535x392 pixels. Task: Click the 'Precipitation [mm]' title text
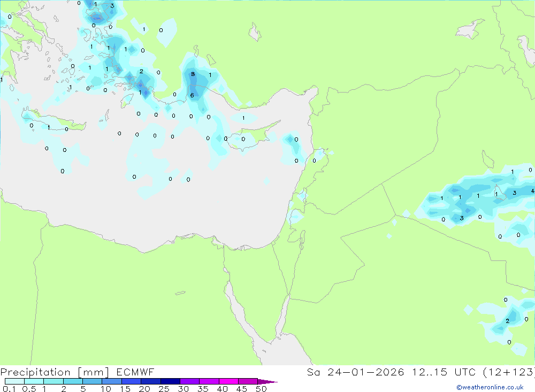pos(55,372)
